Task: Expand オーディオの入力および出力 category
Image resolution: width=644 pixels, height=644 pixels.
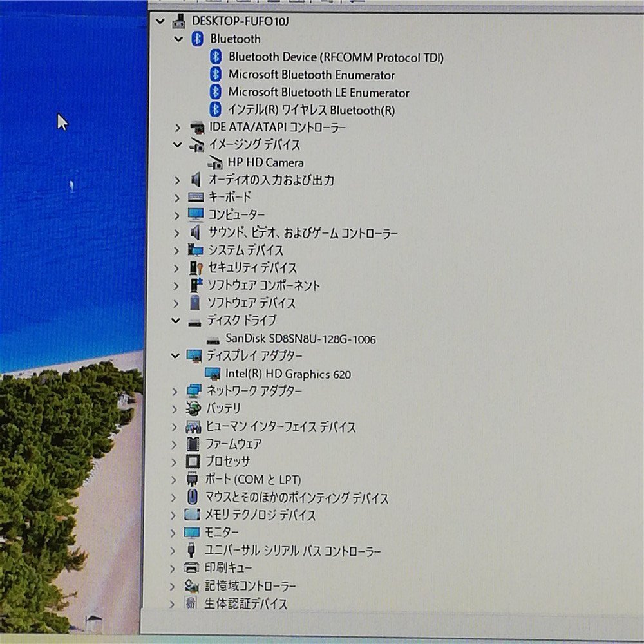Action: tap(177, 180)
